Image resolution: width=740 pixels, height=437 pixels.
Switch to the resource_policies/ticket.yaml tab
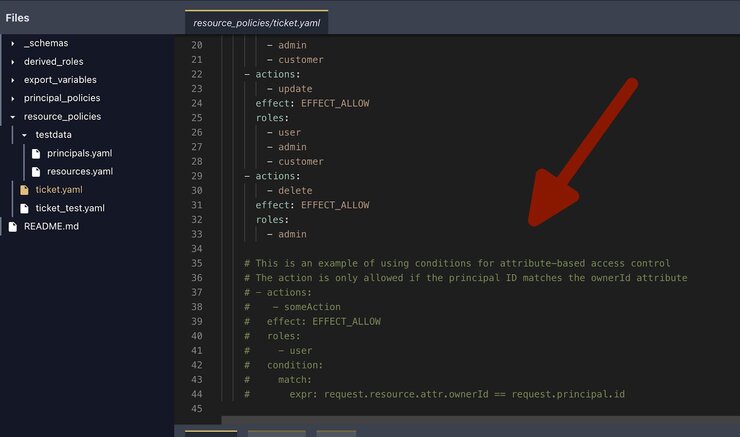pos(256,23)
